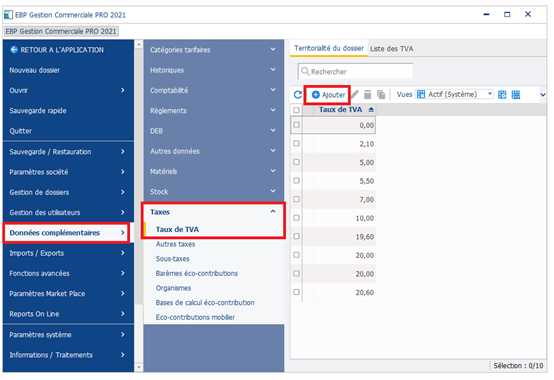Click the trash delete icon
The height and width of the screenshot is (380, 554).
click(367, 94)
